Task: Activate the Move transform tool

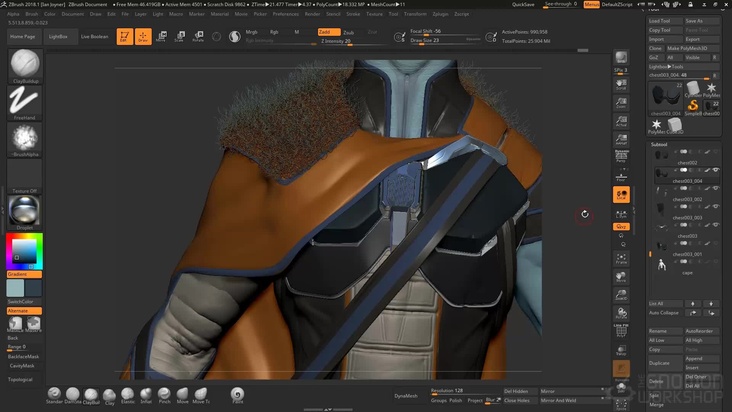Action: pyautogui.click(x=161, y=36)
